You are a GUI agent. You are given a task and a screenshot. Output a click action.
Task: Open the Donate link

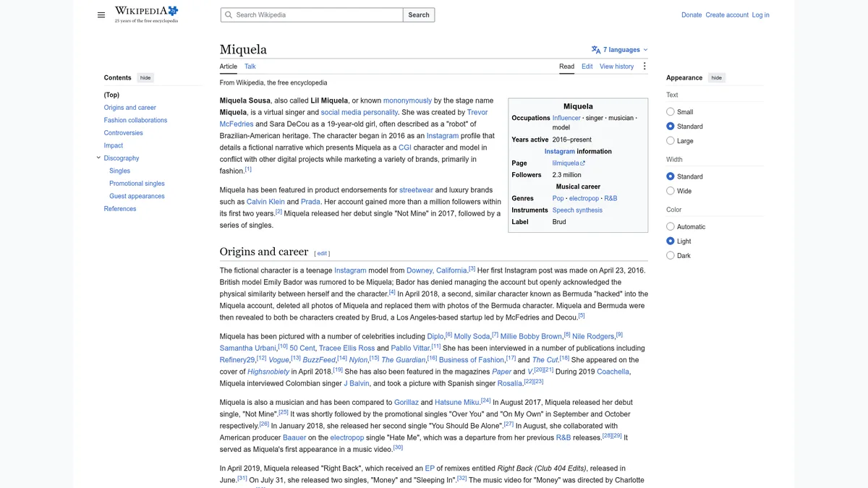pyautogui.click(x=692, y=14)
